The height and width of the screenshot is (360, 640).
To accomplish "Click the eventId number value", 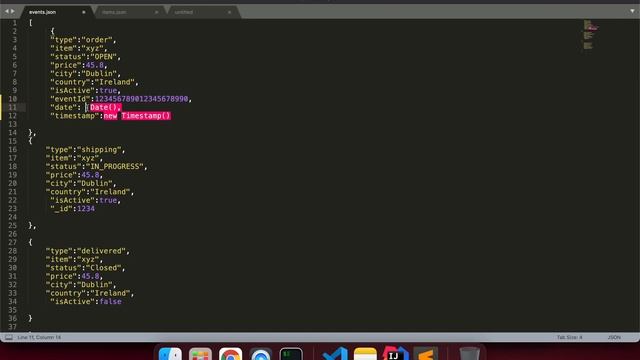I will pyautogui.click(x=141, y=99).
